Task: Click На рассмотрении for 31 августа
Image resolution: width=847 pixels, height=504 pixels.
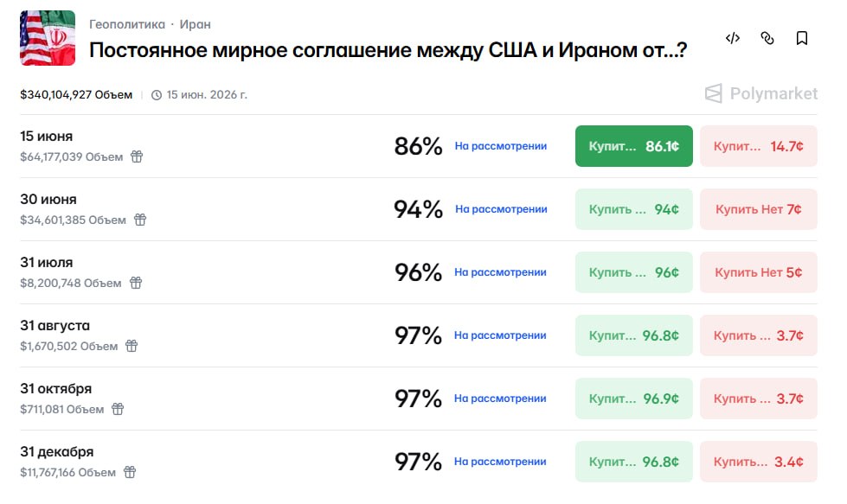Action: (x=500, y=335)
